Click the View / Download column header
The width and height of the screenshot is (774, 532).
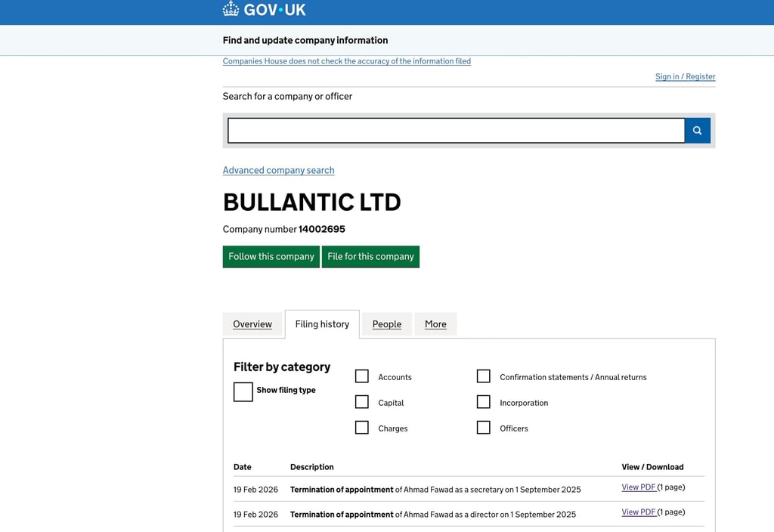tap(652, 467)
